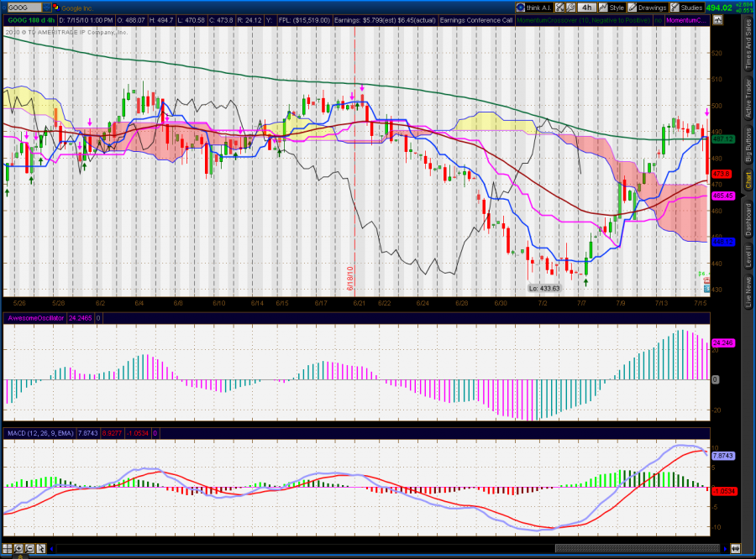756x559 pixels.
Task: Click the horizontal scrollbar thumb
Action: tap(637, 548)
